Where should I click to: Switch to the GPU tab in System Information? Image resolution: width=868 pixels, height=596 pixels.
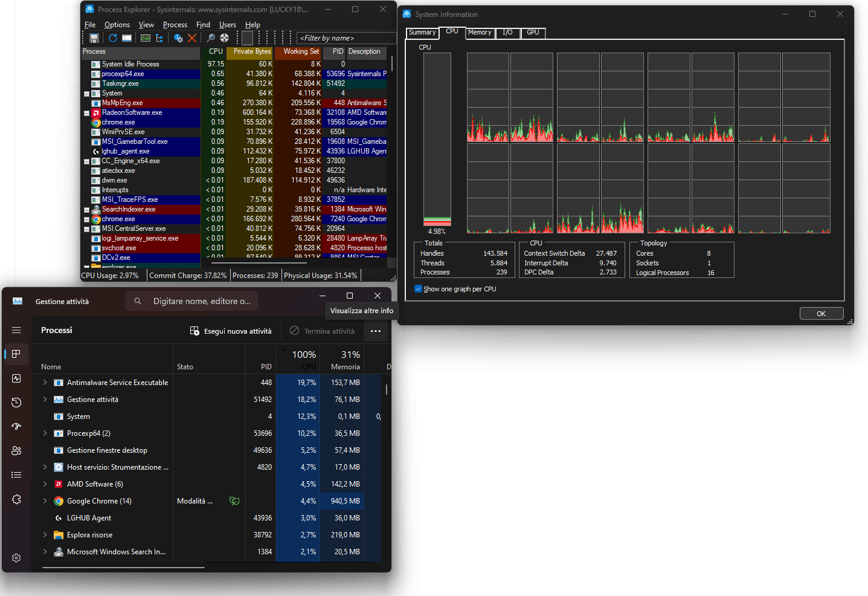pyautogui.click(x=533, y=33)
